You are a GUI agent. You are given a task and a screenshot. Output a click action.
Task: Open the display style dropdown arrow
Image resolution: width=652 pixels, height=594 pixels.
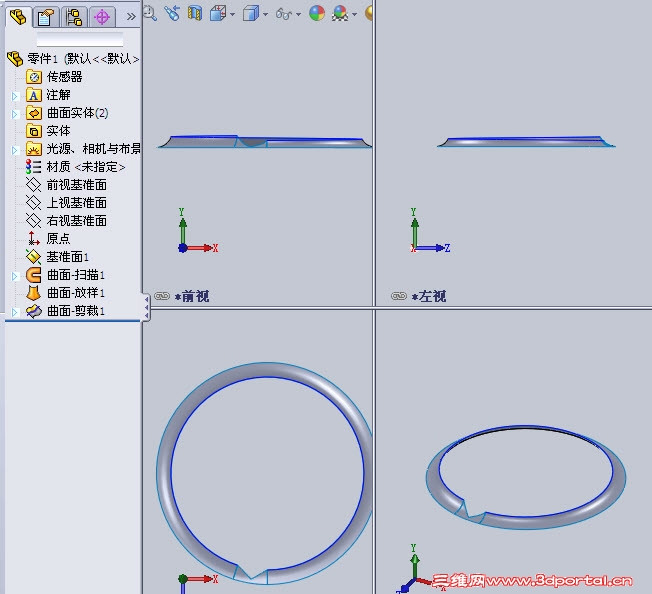coord(265,15)
